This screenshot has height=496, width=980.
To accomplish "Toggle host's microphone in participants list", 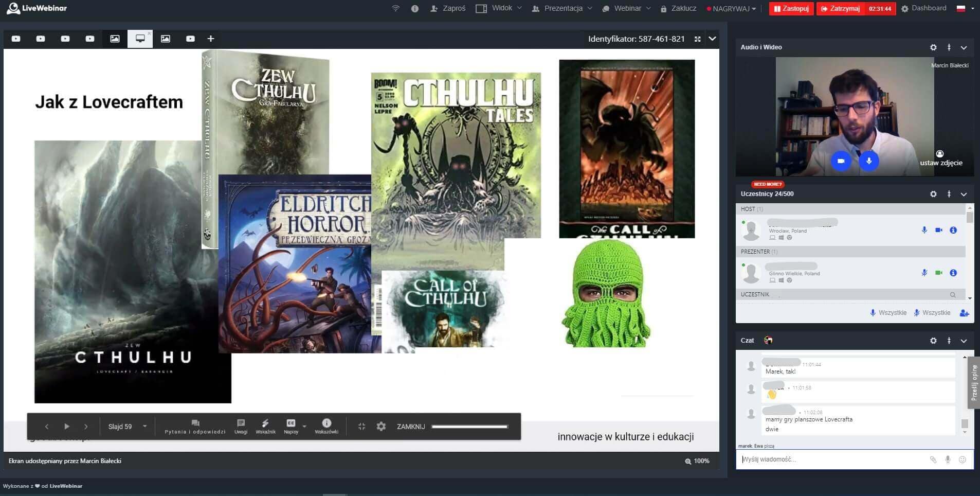I will [924, 230].
